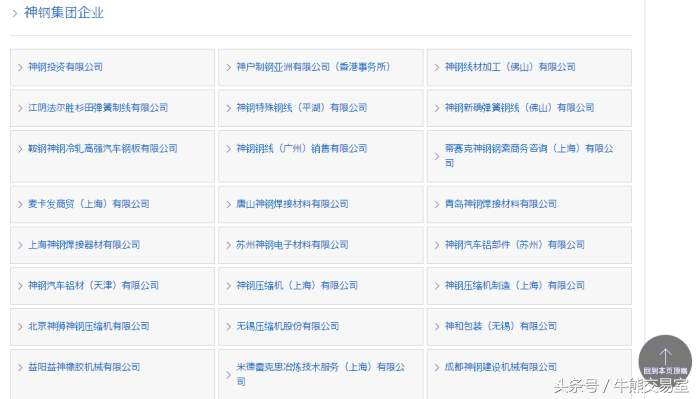The height and width of the screenshot is (399, 698).
Task: Click chevron icon before 上海神钢焊接器材
Action: (x=20, y=245)
